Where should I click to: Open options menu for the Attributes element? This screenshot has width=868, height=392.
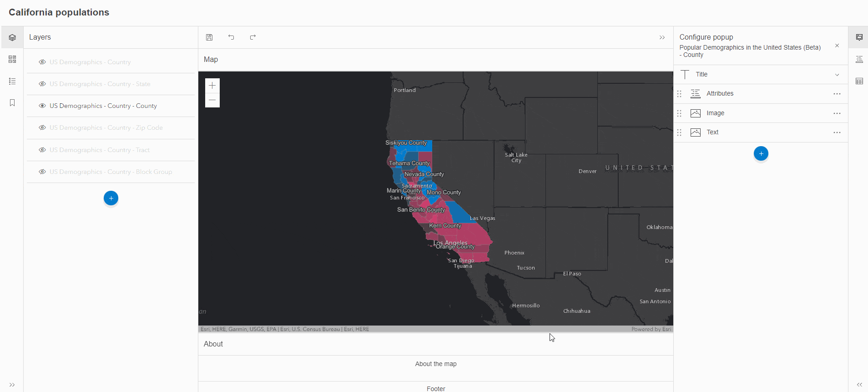click(x=837, y=94)
